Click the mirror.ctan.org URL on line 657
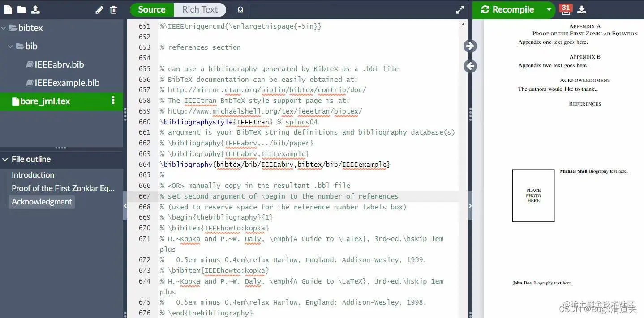Image resolution: width=644 pixels, height=318 pixels. pyautogui.click(x=267, y=90)
